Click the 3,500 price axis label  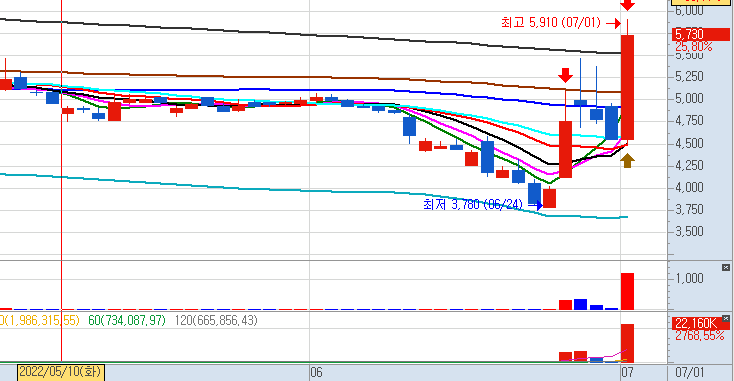click(690, 231)
